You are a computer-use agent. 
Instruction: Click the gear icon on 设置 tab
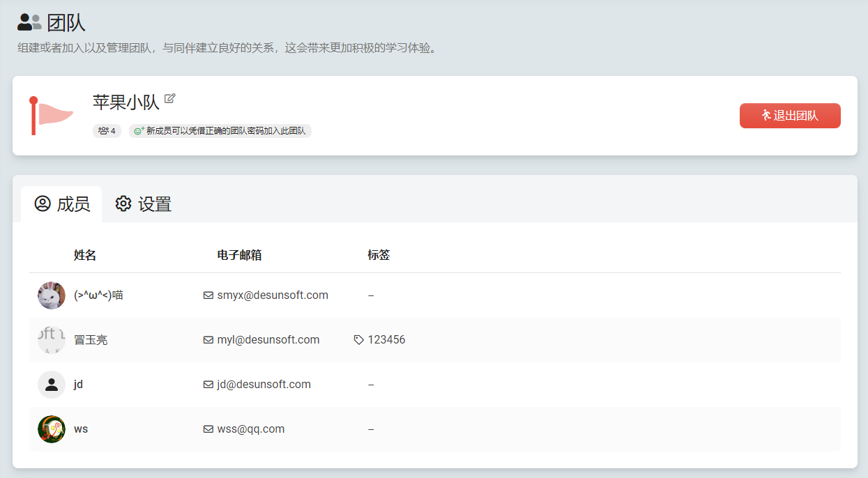pos(123,203)
